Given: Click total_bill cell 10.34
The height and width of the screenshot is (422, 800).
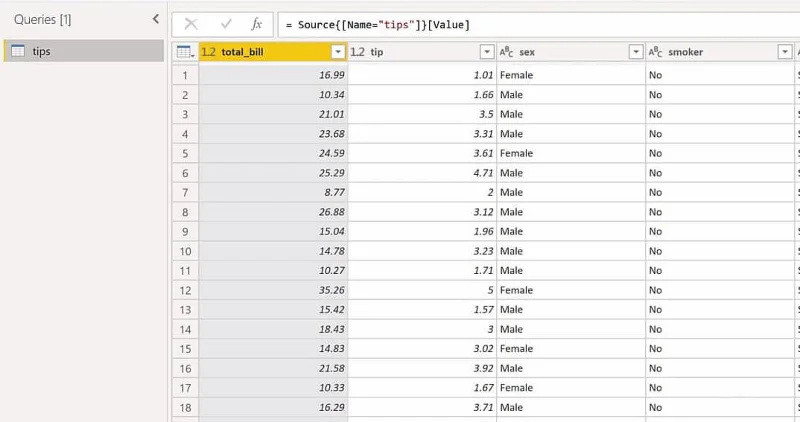Looking at the screenshot, I should (273, 95).
